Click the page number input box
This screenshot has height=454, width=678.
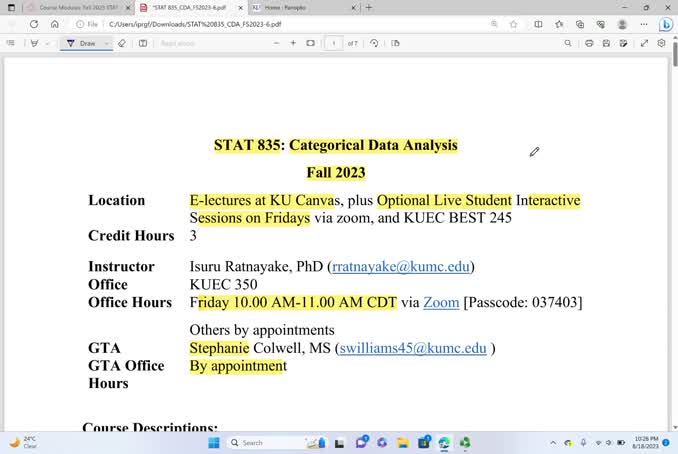coord(333,43)
